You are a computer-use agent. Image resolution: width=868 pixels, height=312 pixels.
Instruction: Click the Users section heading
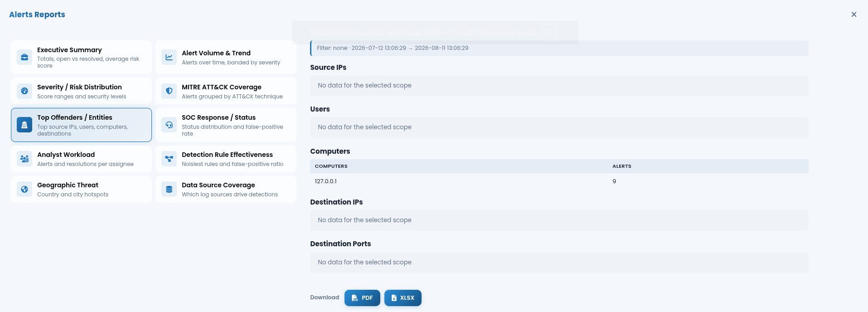(x=320, y=109)
